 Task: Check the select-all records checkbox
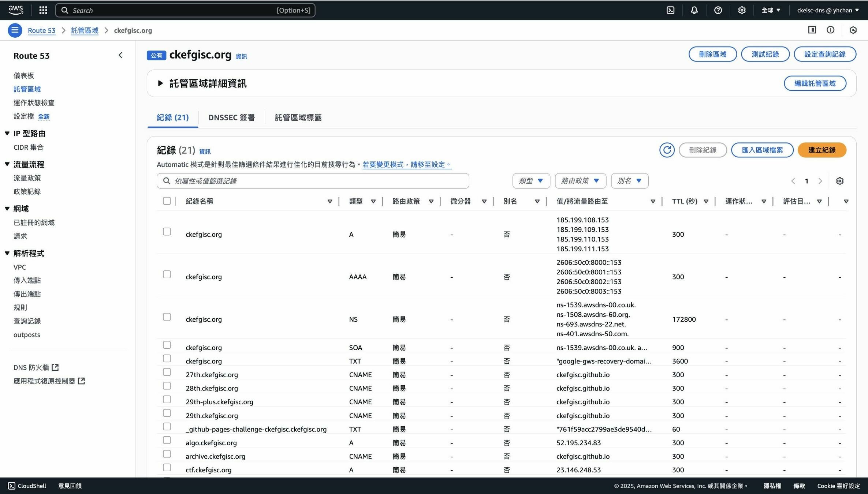[167, 201]
